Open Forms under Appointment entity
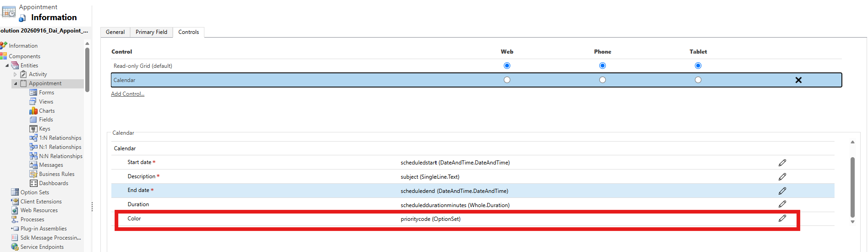The image size is (868, 252). point(46,93)
